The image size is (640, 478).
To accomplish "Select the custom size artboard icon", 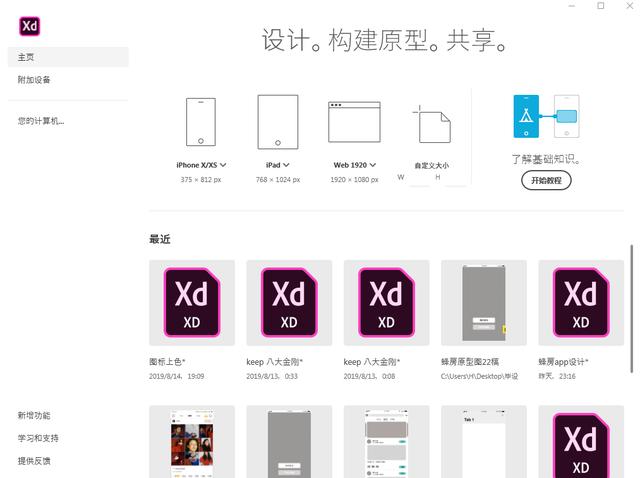I will [x=432, y=124].
